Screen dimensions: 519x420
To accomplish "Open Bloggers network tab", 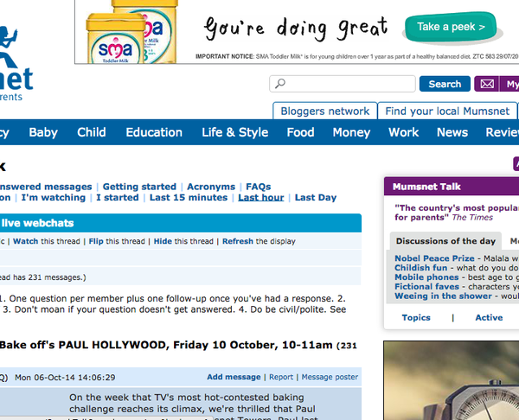I will tap(324, 111).
